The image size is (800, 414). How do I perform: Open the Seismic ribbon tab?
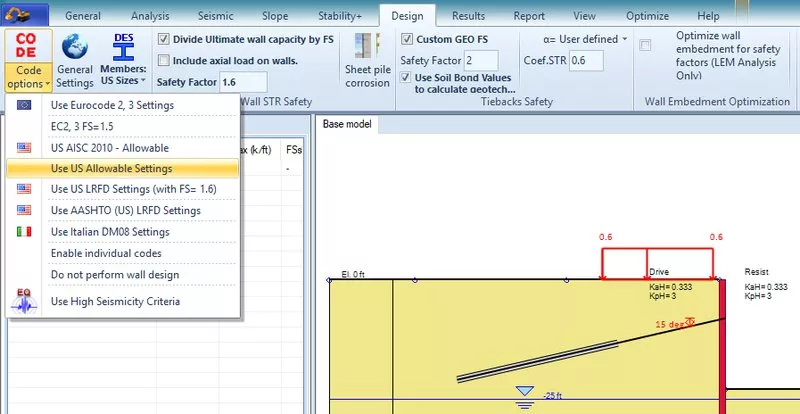pyautogui.click(x=216, y=16)
